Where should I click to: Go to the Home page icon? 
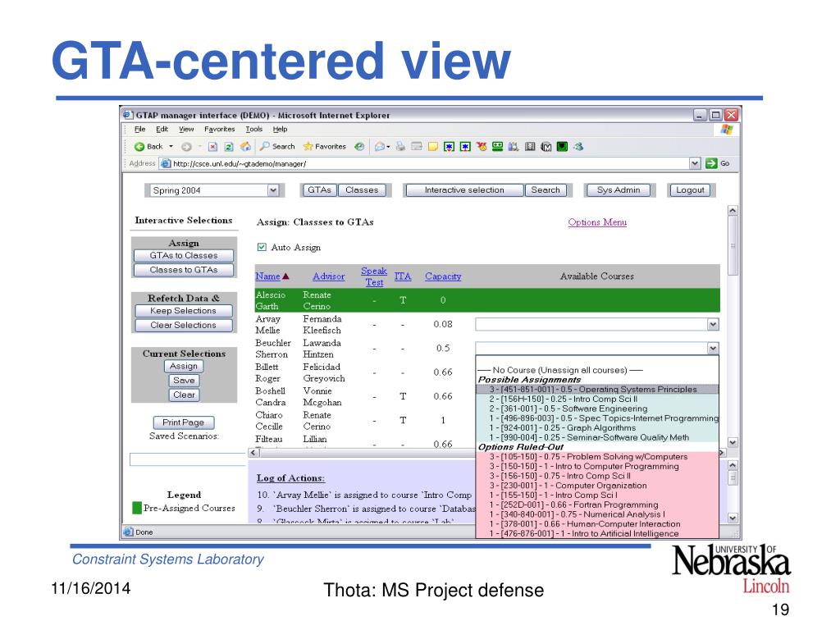point(245,146)
